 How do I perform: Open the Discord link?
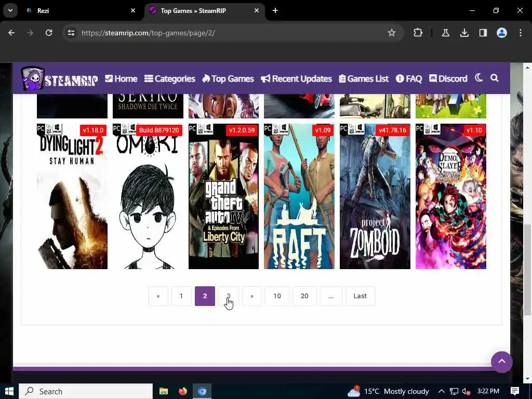click(x=448, y=79)
